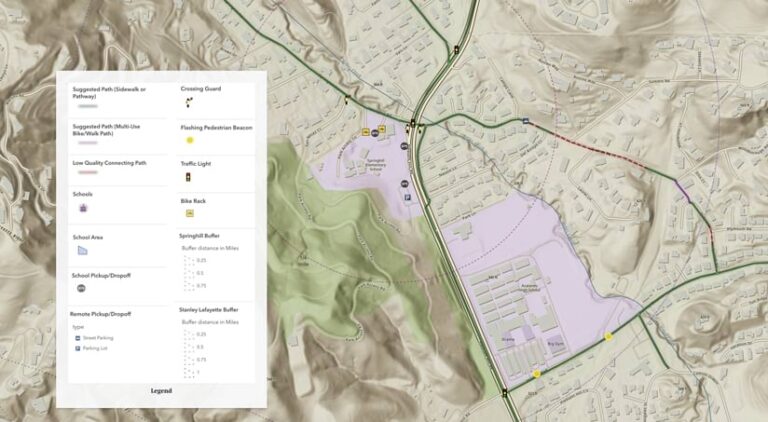Click the 0.5 value under Springhill Buffer

(x=200, y=273)
